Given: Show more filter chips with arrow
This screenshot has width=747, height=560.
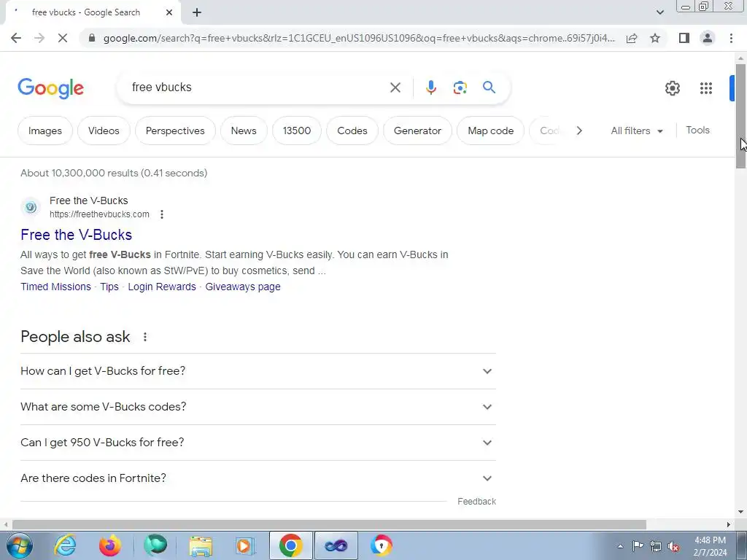Looking at the screenshot, I should pyautogui.click(x=579, y=131).
